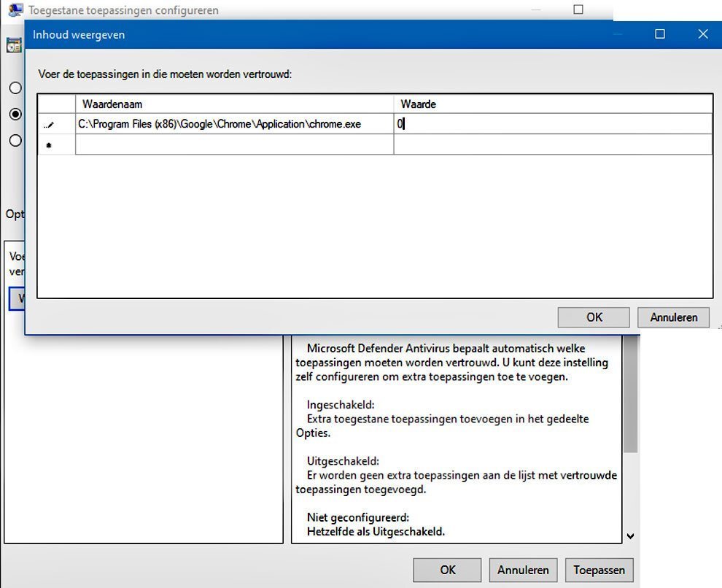Maximize the Toegestane toepassingen configureren window

coord(578,9)
